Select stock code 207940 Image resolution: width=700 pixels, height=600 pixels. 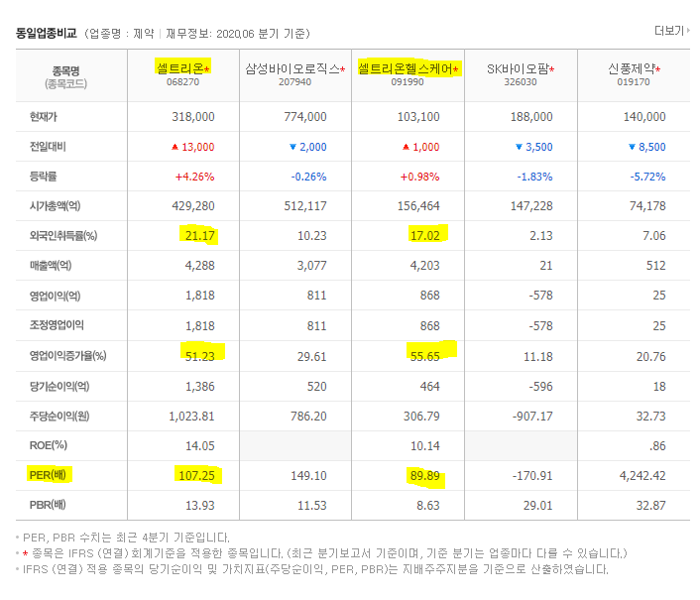[x=295, y=82]
